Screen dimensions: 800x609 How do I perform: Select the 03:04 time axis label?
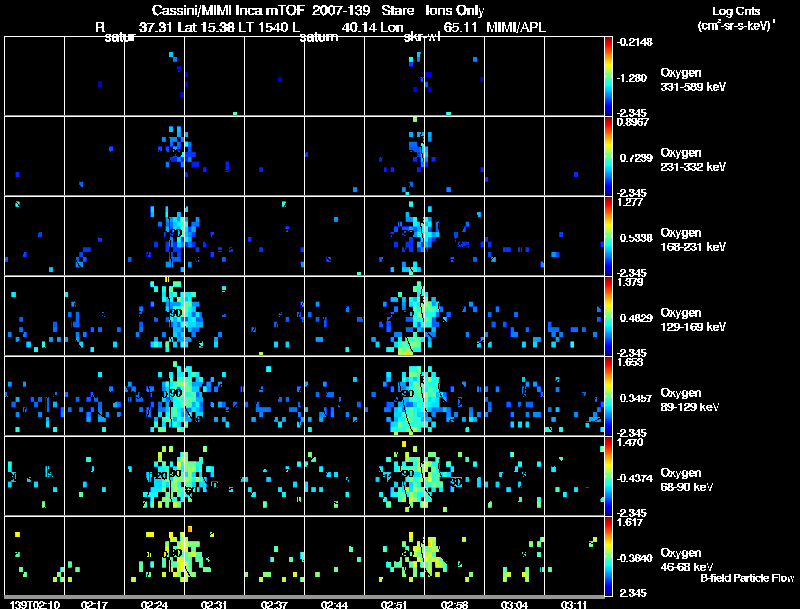514,604
